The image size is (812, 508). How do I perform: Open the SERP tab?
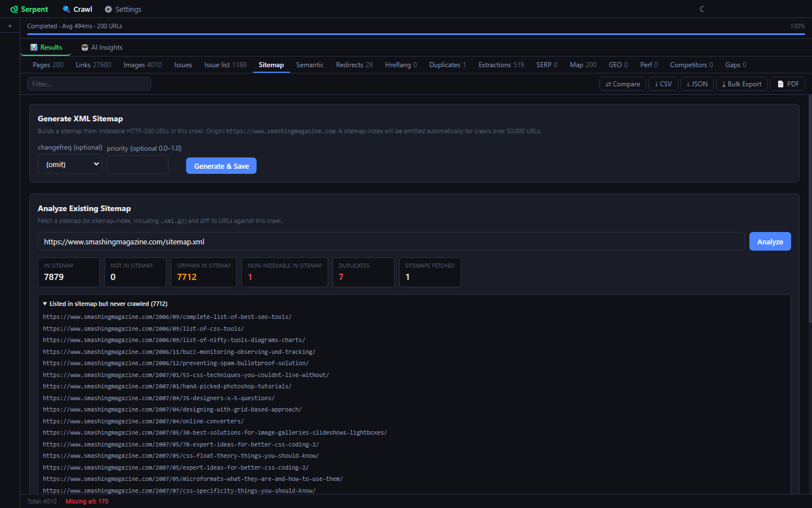point(547,65)
